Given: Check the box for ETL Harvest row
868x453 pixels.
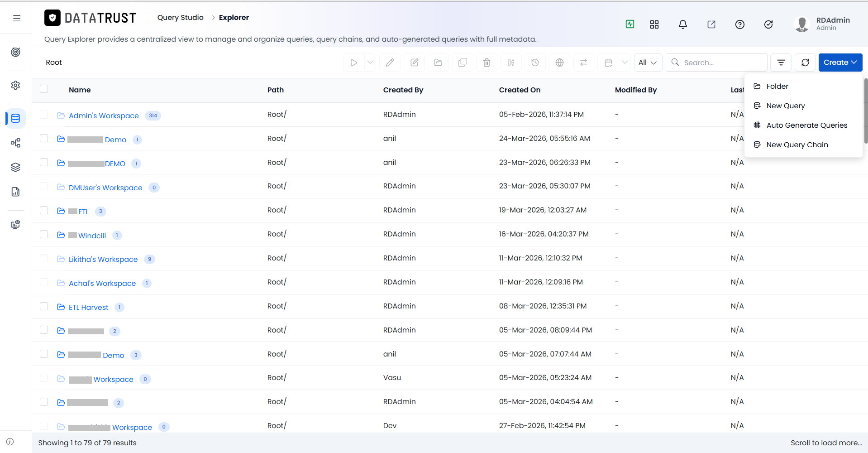Looking at the screenshot, I should [x=44, y=306].
